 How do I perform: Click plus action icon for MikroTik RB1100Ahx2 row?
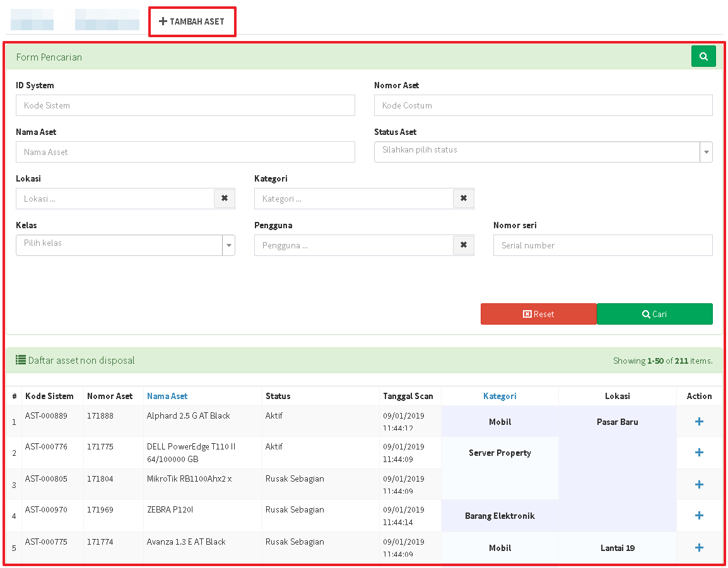tap(699, 484)
